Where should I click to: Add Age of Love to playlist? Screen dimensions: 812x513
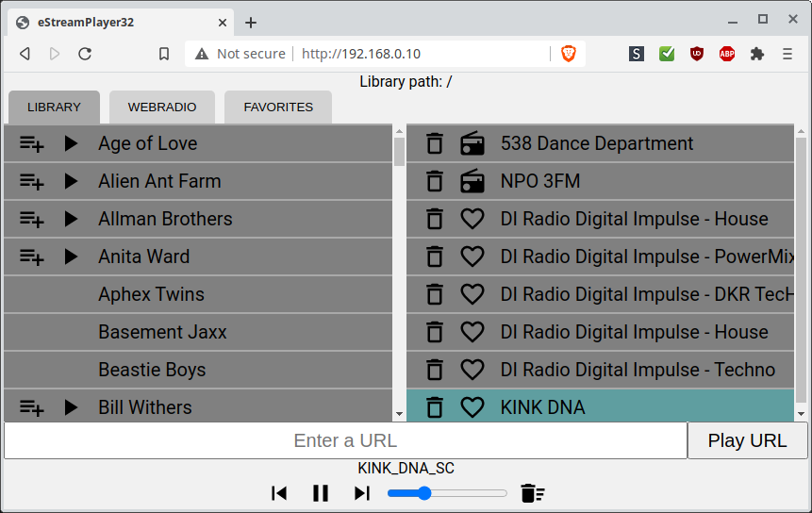point(32,144)
